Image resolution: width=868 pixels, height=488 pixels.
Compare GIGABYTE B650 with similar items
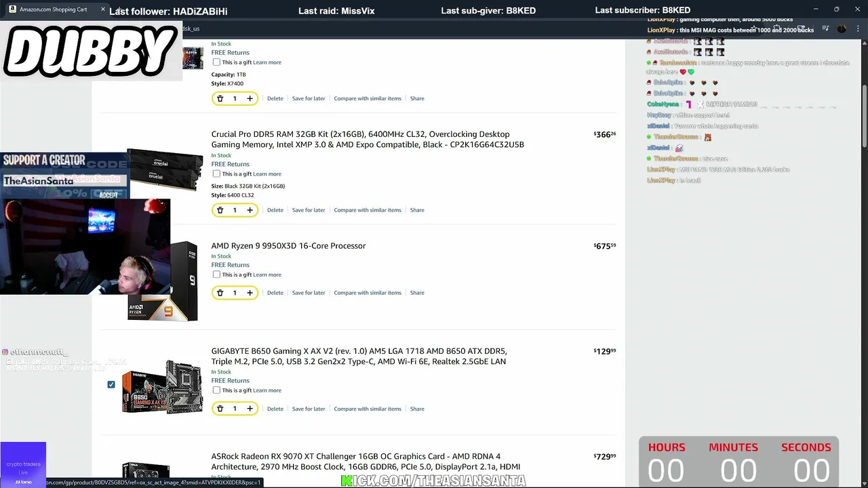pyautogui.click(x=368, y=409)
